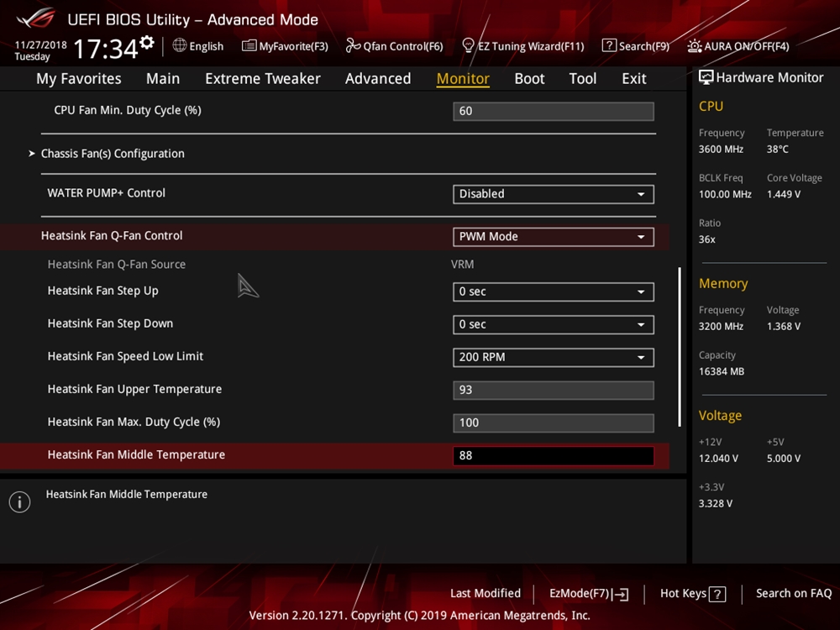
Task: Click the ROG logo icon
Action: (x=36, y=18)
